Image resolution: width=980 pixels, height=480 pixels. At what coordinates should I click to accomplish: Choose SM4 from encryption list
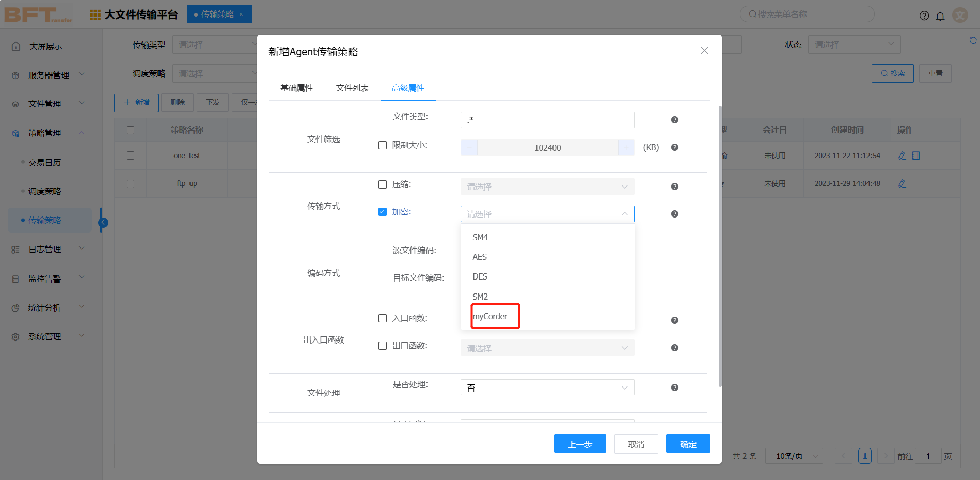(x=547, y=237)
